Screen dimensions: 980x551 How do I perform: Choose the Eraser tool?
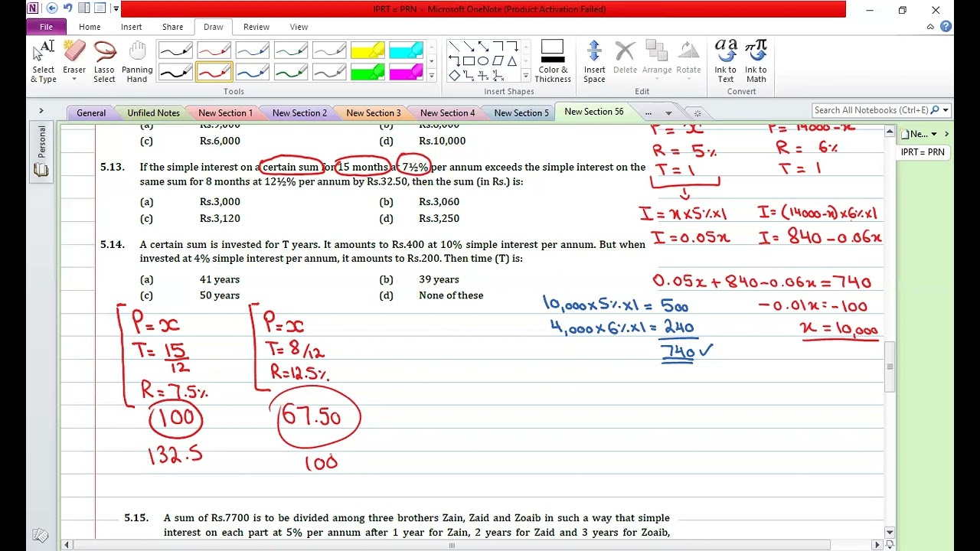[74, 61]
